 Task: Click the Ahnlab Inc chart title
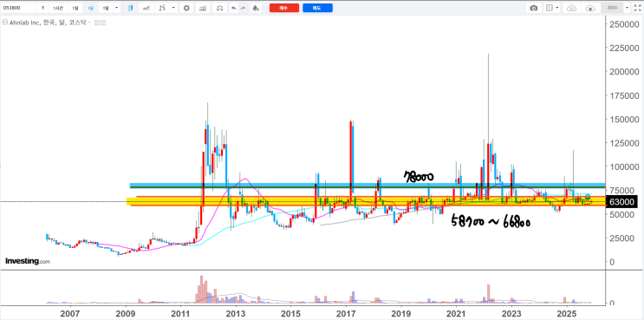point(48,23)
